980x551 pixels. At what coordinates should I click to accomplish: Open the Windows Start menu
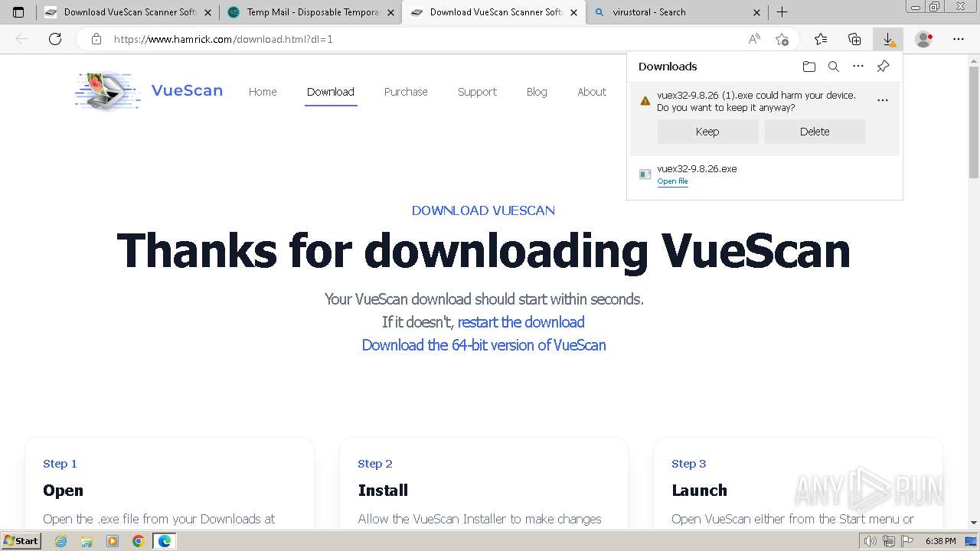click(21, 541)
